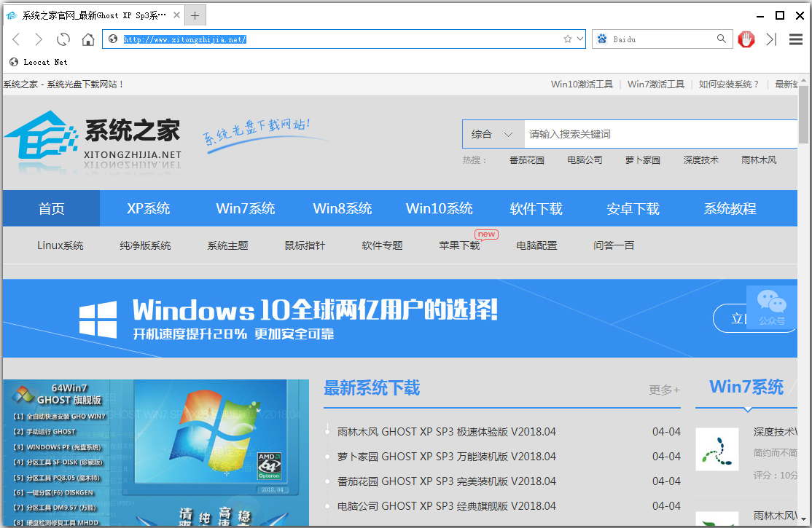812x528 pixels.
Task: Go to 系统主题 sub-menu item
Action: coord(228,245)
